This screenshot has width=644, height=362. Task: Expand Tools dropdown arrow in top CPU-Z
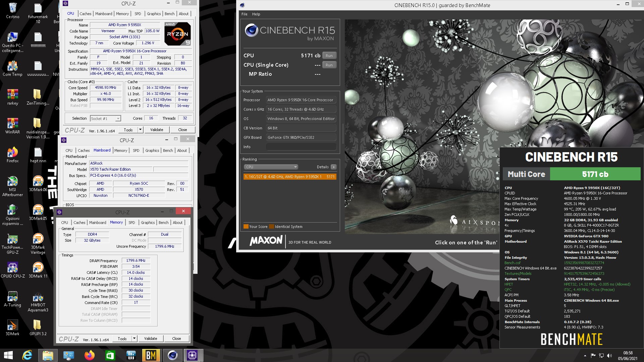coord(140,130)
